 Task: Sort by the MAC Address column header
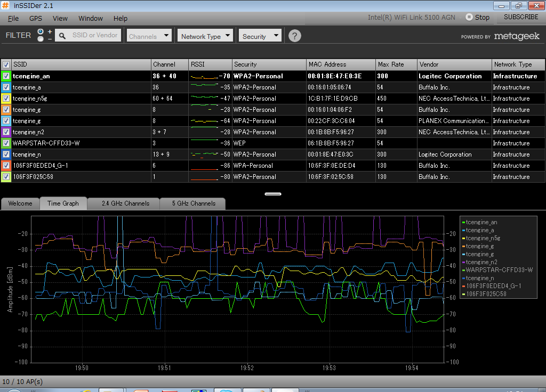(341, 64)
